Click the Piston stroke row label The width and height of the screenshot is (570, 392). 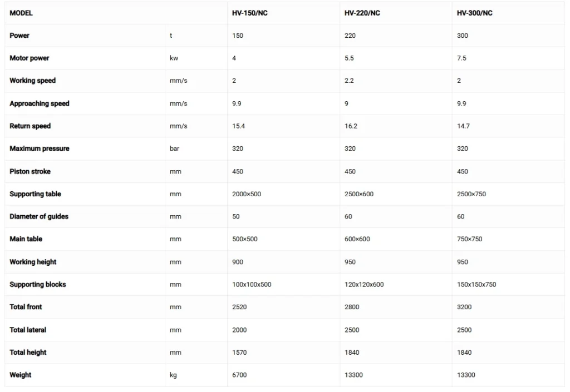[30, 171]
